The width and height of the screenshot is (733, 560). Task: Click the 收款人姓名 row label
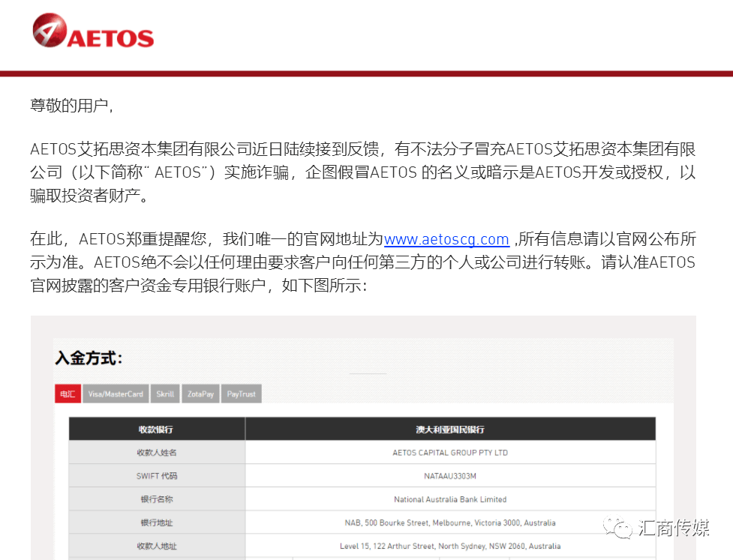click(x=157, y=452)
